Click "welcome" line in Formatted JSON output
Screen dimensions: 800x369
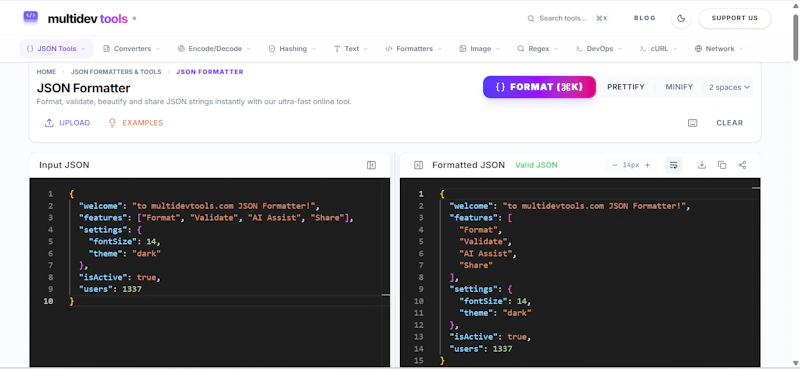pyautogui.click(x=569, y=206)
